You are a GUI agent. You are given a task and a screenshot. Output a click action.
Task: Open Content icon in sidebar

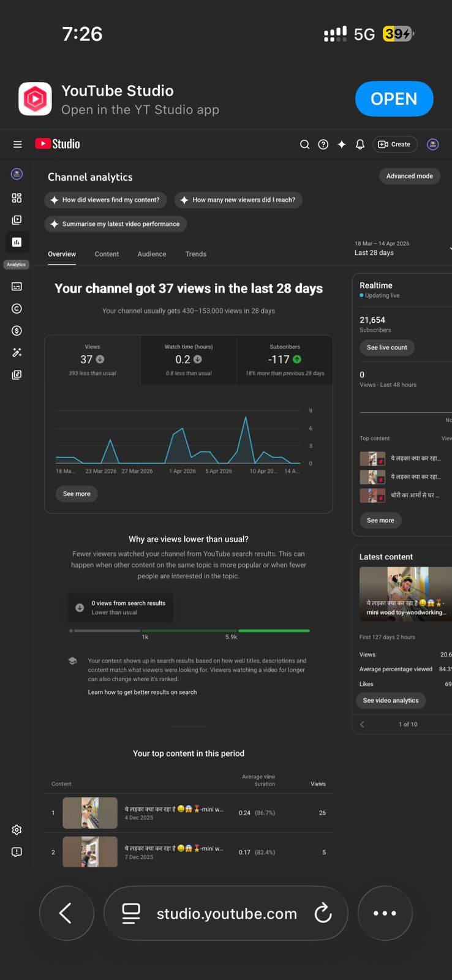tap(17, 220)
